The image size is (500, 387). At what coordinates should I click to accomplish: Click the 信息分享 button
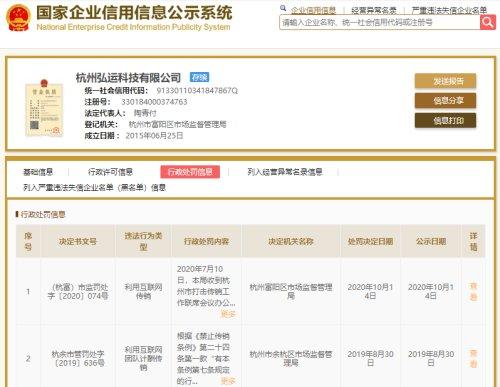(445, 101)
